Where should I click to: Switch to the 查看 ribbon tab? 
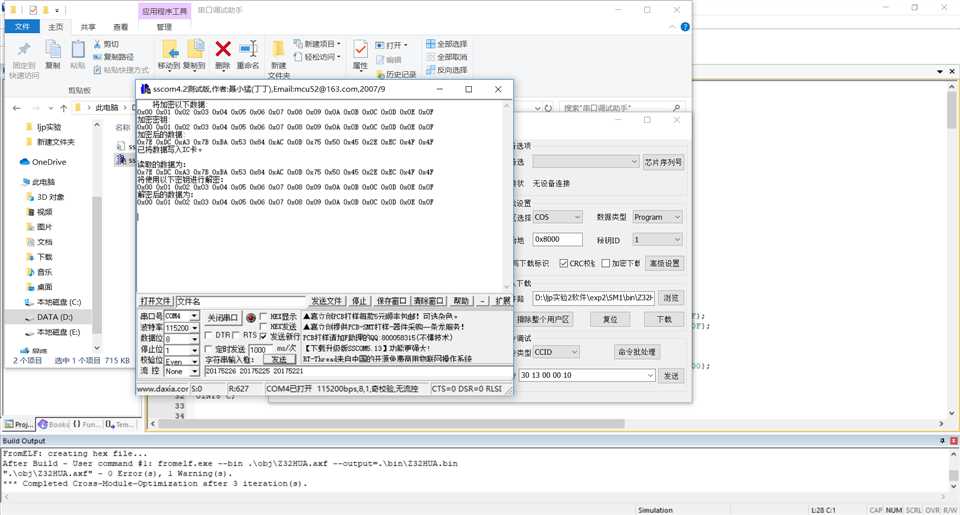pos(121,27)
